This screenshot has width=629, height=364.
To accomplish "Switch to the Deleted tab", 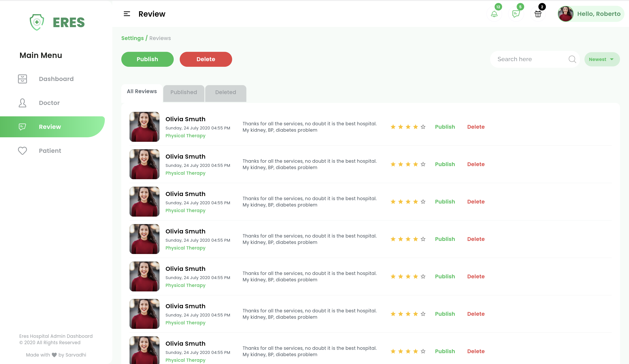I will pyautogui.click(x=225, y=92).
